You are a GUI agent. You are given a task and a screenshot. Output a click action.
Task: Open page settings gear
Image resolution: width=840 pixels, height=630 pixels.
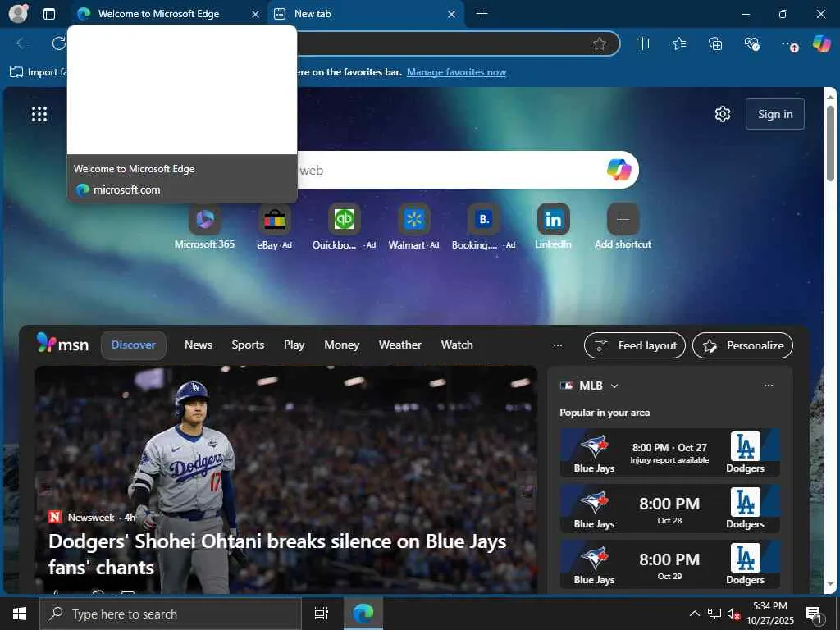pos(722,114)
